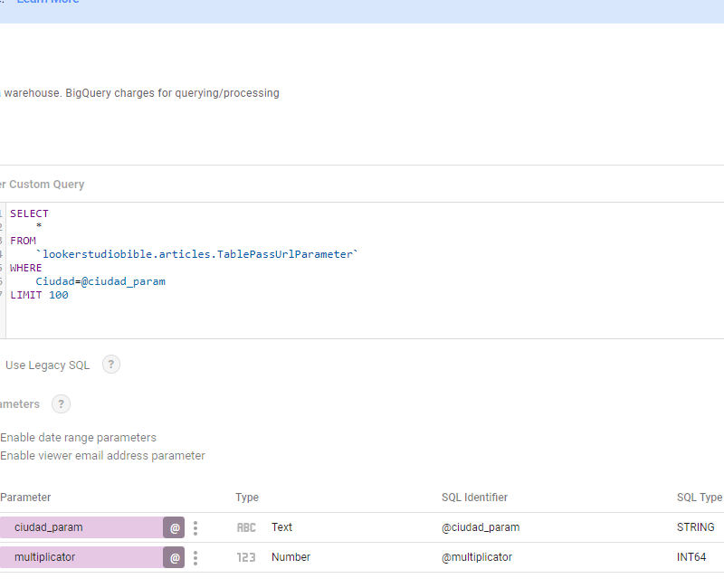The image size is (724, 588).
Task: Open the Type dropdown showing Number
Action: (x=290, y=557)
